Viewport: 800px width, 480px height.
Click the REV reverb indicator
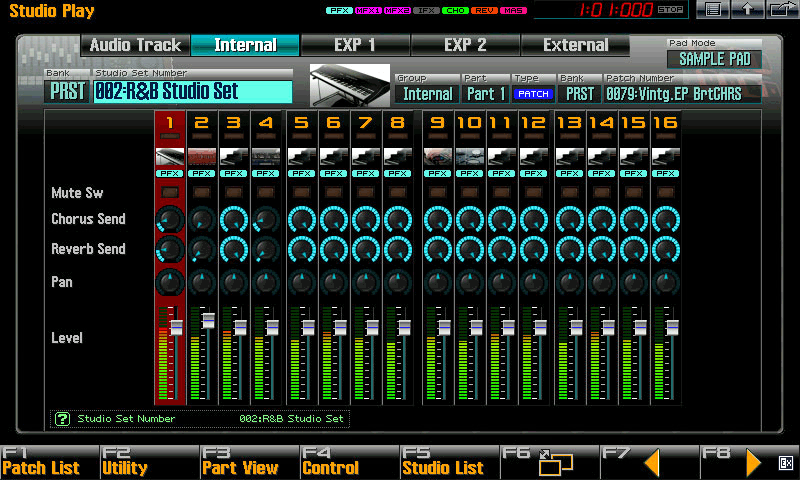[x=485, y=10]
